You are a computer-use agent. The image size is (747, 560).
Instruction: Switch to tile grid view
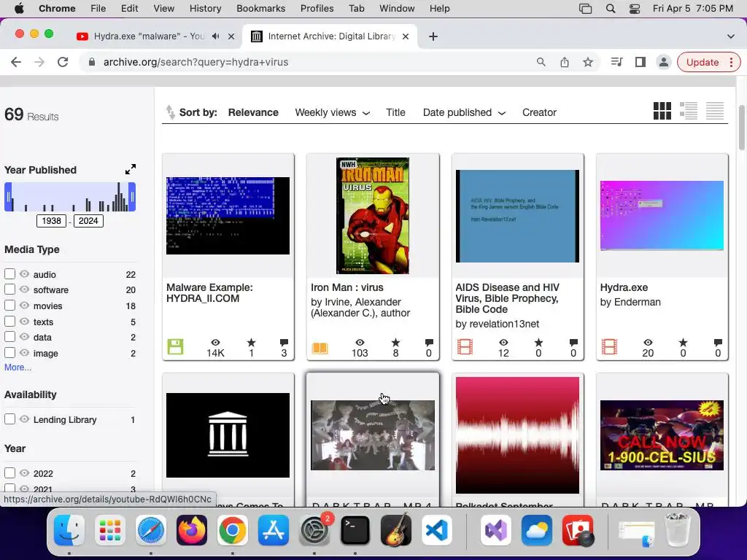[x=662, y=111]
